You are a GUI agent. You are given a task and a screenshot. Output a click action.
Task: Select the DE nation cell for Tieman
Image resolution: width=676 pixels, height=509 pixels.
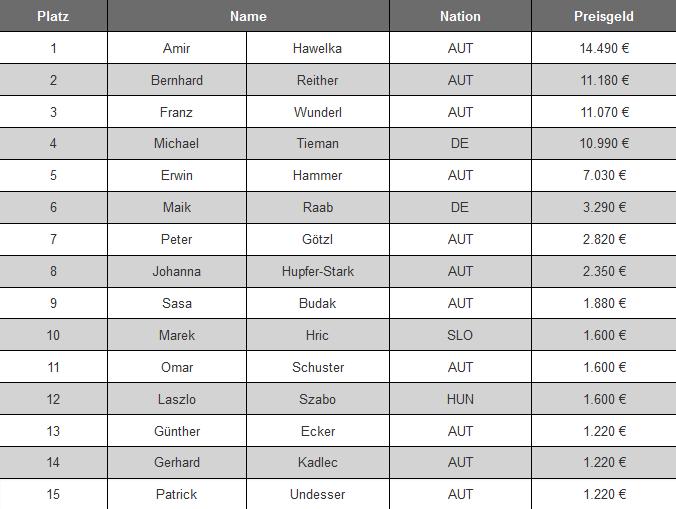pos(460,144)
